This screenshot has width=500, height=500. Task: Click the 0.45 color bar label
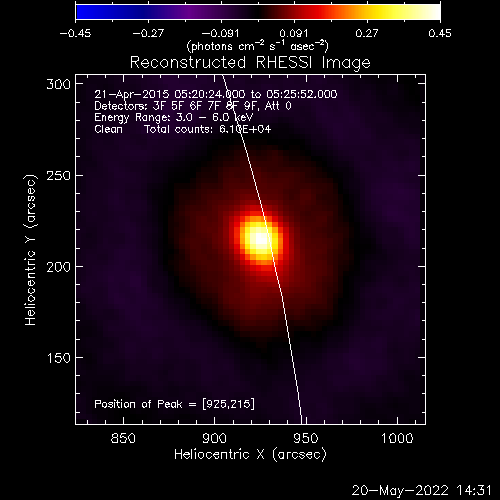click(x=440, y=33)
